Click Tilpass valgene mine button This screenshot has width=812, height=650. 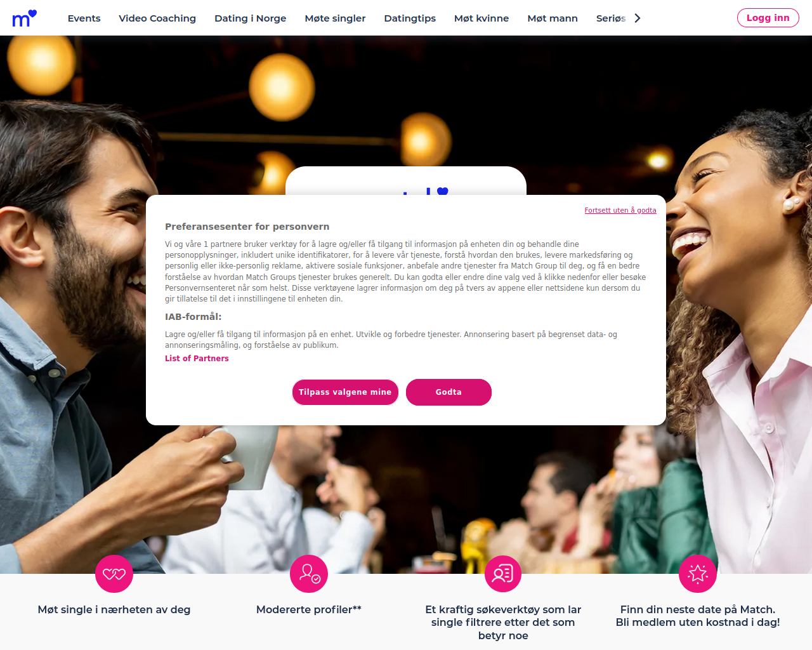(345, 392)
